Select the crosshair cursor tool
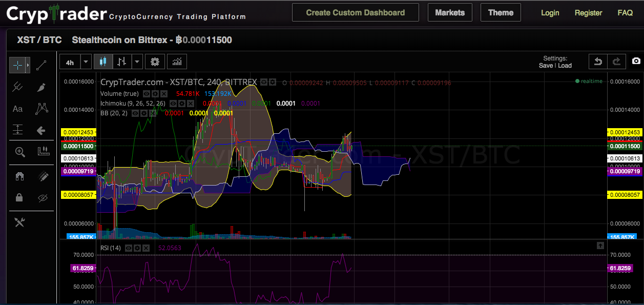This screenshot has width=644, height=305. click(17, 65)
